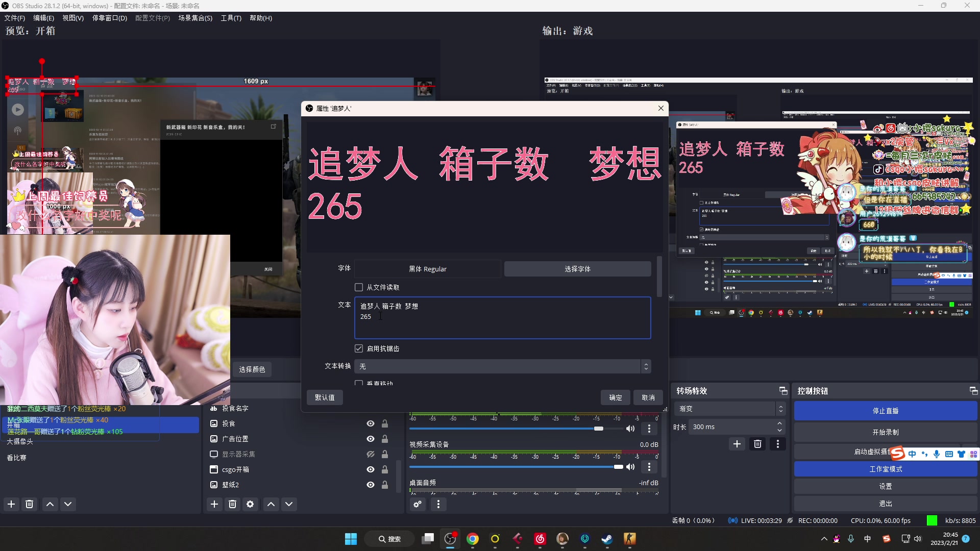This screenshot has width=980, height=551.
Task: Mute the top audio track speaker icon
Action: (630, 429)
